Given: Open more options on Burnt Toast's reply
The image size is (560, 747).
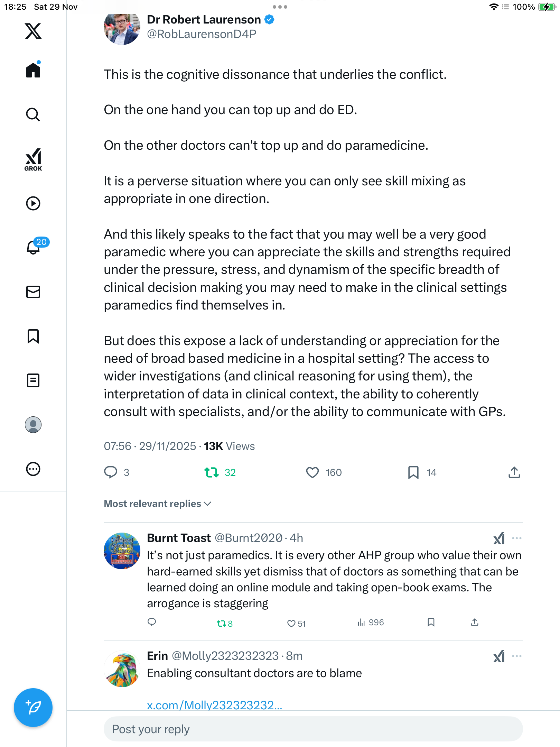Looking at the screenshot, I should (x=517, y=538).
